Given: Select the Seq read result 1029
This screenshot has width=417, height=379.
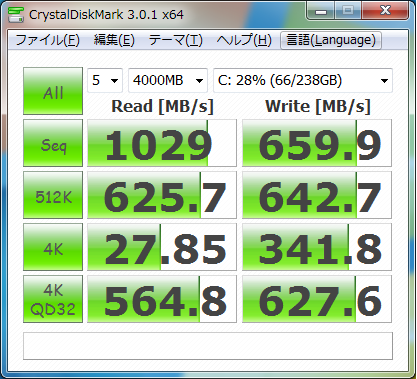Looking at the screenshot, I should tap(162, 143).
